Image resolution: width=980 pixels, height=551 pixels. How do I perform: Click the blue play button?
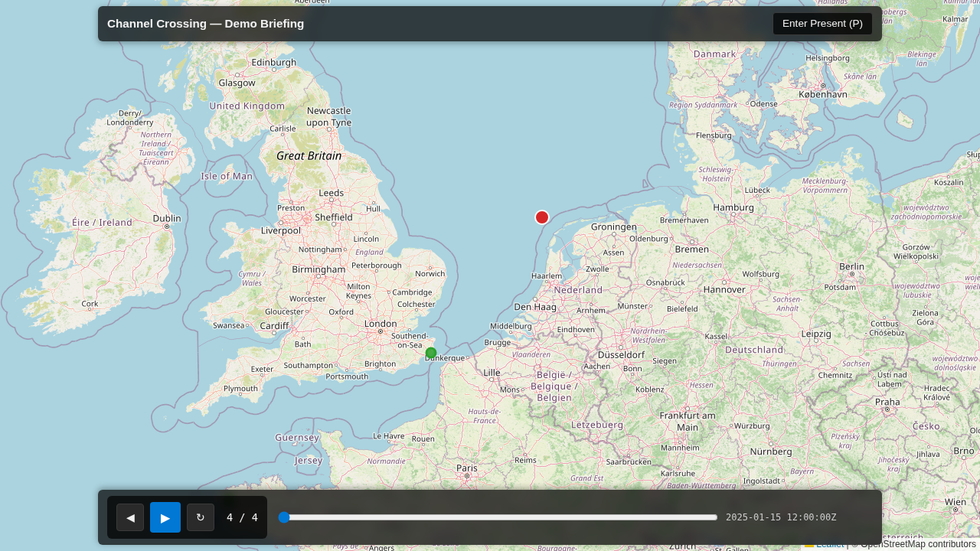pos(165,517)
